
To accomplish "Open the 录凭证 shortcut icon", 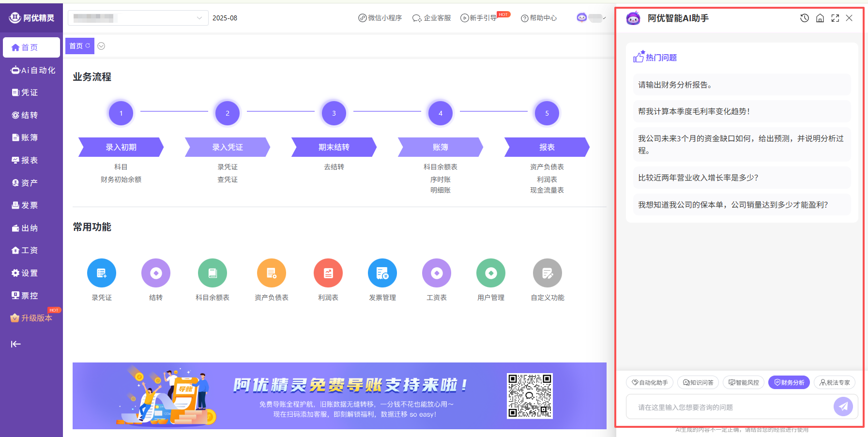I will (102, 273).
